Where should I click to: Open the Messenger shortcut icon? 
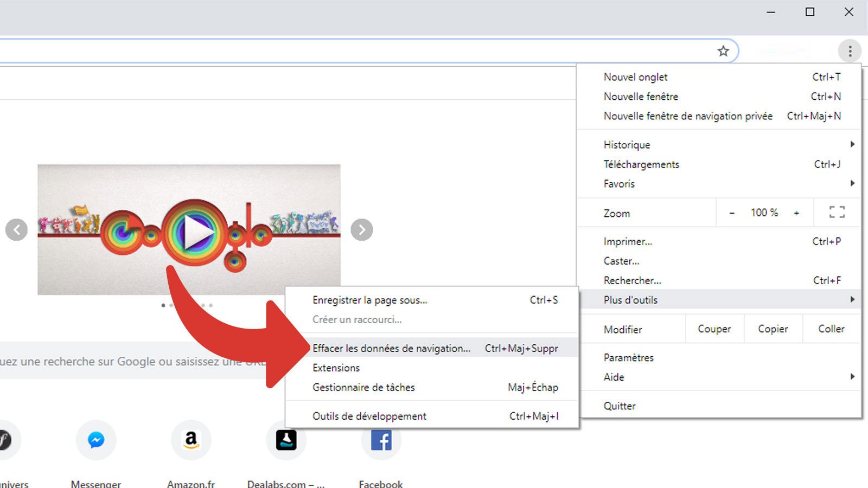95,440
